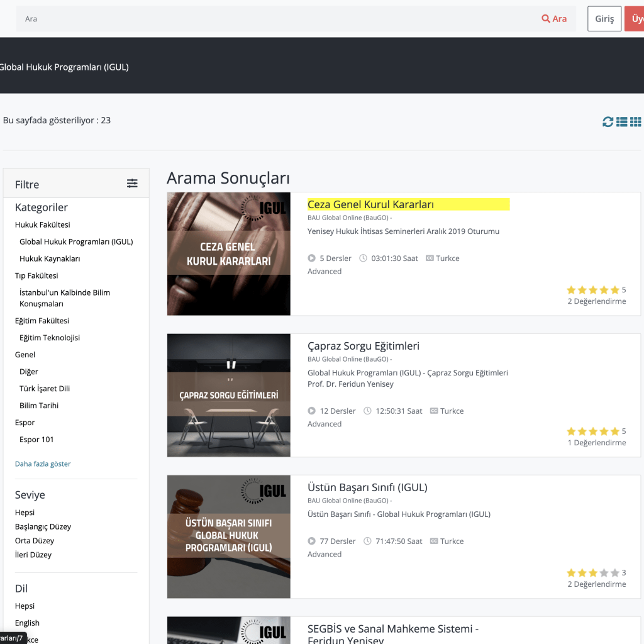Click the fifth star rating on Çapraz Sorgu Eğitimleri
This screenshot has height=644, width=644.
tap(615, 431)
